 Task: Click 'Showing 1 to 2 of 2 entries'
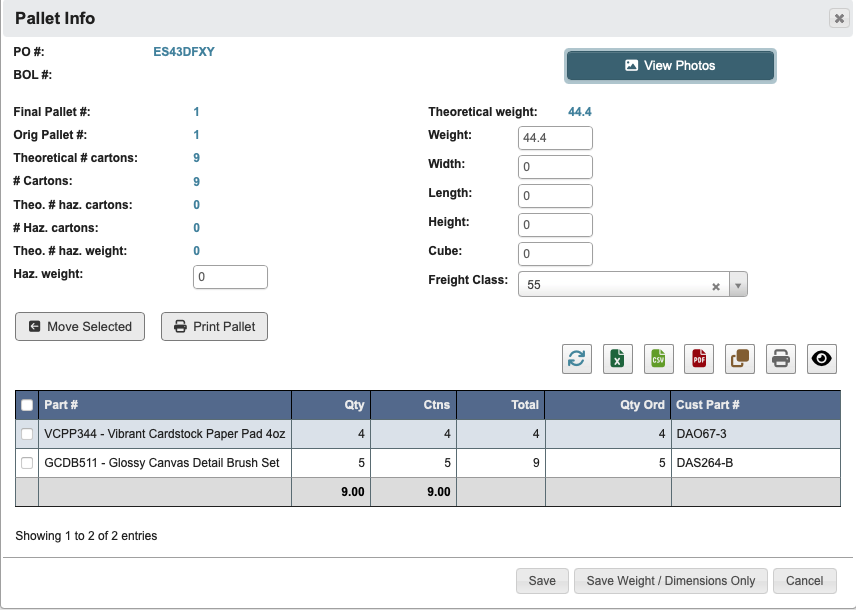pos(86,536)
